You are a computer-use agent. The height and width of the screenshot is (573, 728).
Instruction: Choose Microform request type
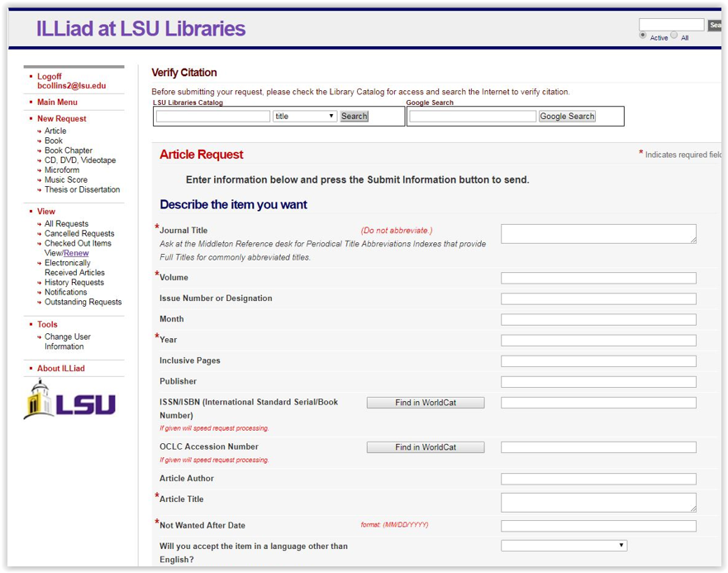tap(62, 170)
